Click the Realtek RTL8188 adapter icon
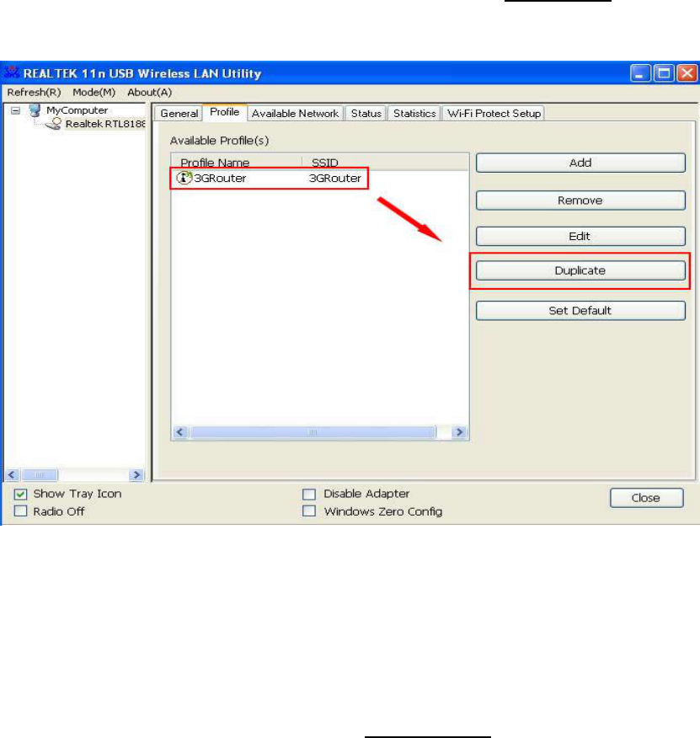This screenshot has height=738, width=700. coord(54,124)
